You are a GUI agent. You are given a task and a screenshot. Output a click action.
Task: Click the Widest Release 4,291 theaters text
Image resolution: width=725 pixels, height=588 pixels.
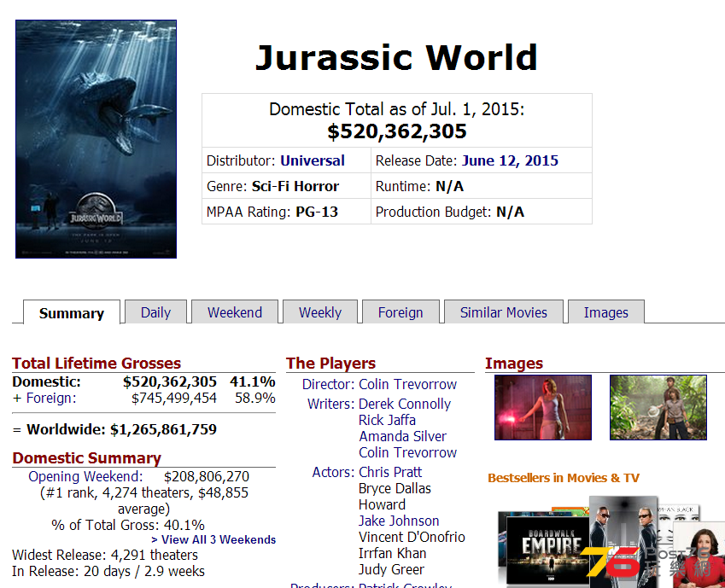(105, 555)
